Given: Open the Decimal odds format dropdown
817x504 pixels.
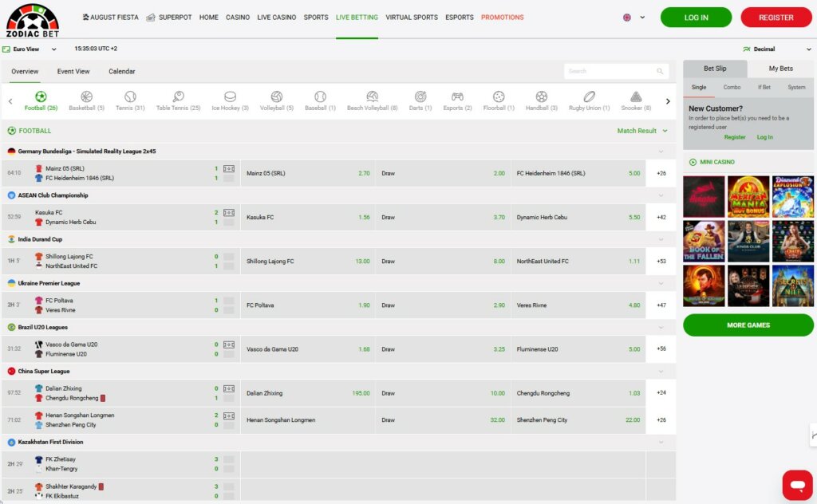Looking at the screenshot, I should 777,49.
